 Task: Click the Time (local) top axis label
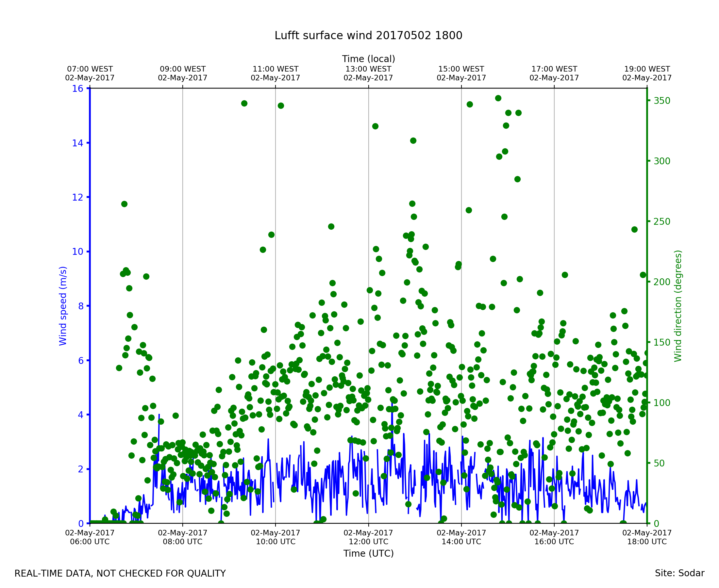[368, 59]
